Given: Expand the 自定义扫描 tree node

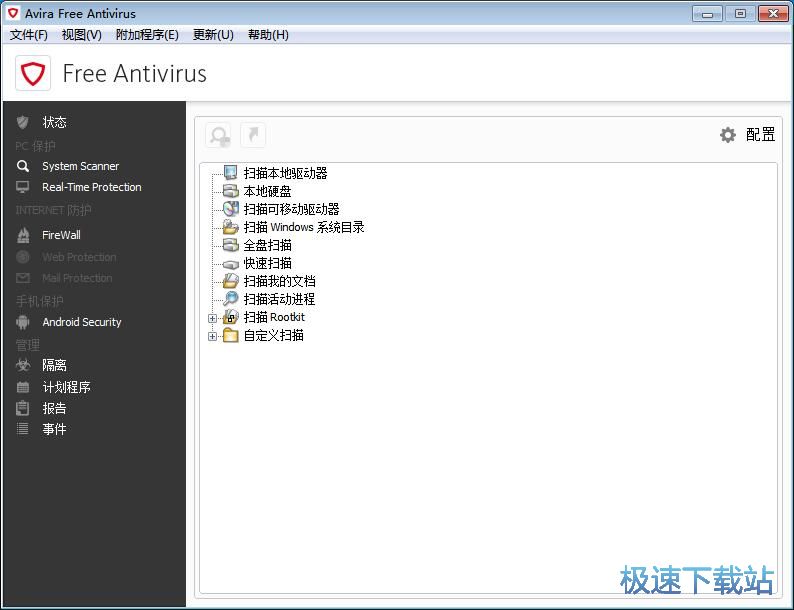Looking at the screenshot, I should pyautogui.click(x=213, y=336).
